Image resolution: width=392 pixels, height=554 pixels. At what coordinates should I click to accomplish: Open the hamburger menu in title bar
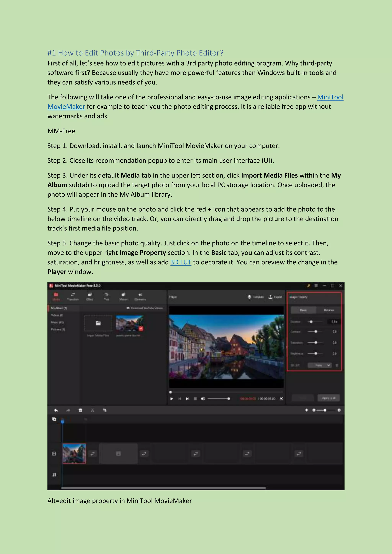coord(316,286)
